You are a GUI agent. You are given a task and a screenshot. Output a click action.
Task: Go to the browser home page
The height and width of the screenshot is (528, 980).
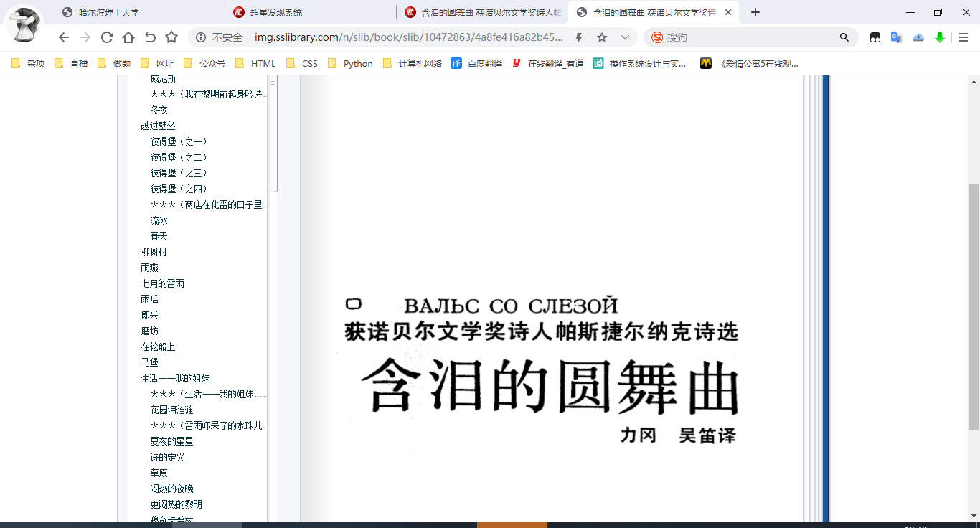click(x=128, y=37)
